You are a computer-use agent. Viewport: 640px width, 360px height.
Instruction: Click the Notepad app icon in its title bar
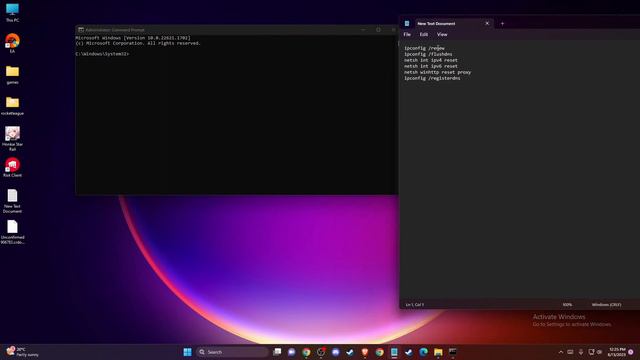407,24
